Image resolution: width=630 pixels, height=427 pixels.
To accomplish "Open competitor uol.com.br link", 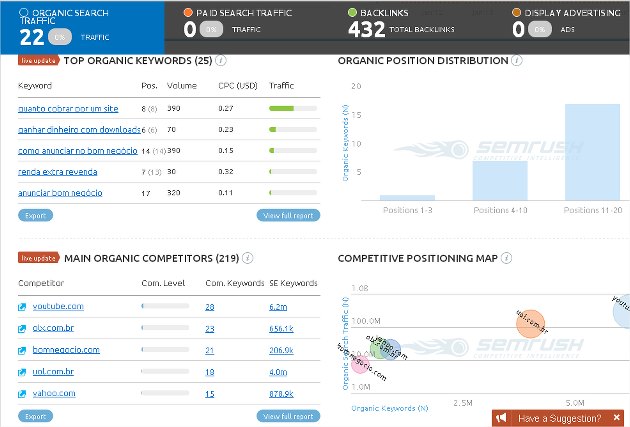I will 53,372.
